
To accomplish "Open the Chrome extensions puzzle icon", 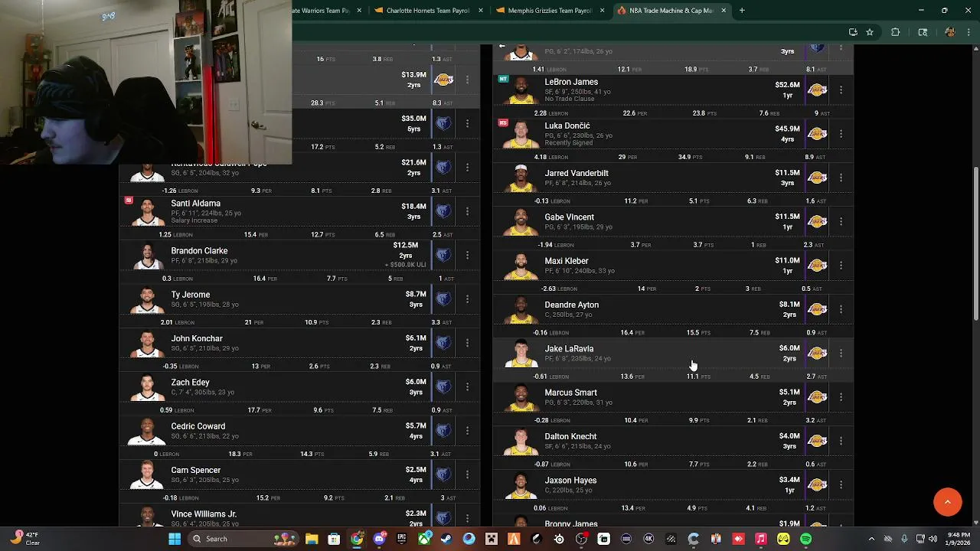I will coord(895,32).
